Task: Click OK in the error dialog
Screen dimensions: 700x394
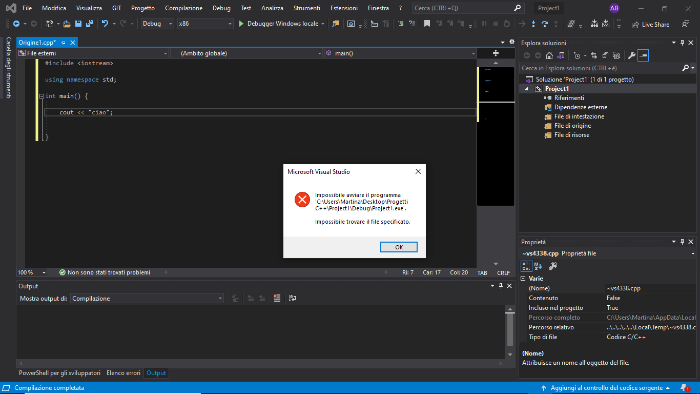Action: click(x=399, y=247)
